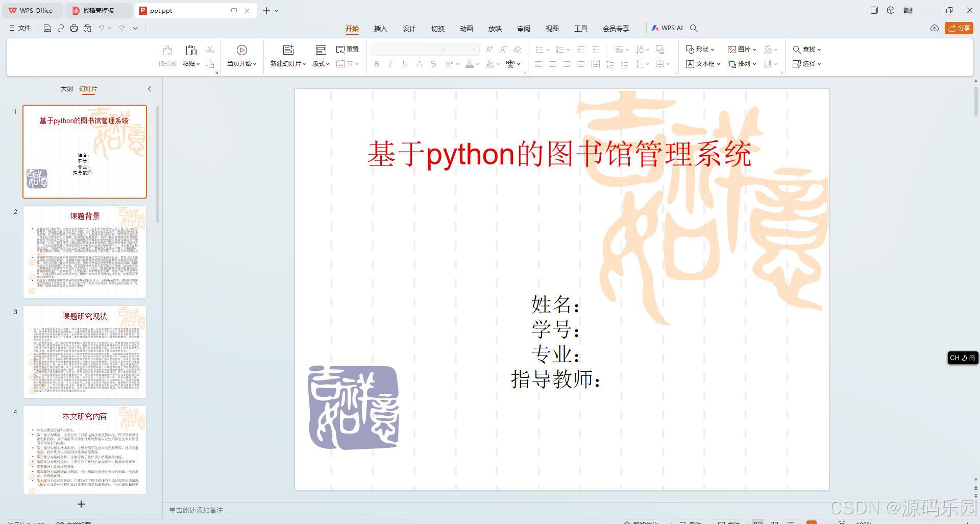Select slide 2 thumbnail 课题背景

click(x=84, y=251)
